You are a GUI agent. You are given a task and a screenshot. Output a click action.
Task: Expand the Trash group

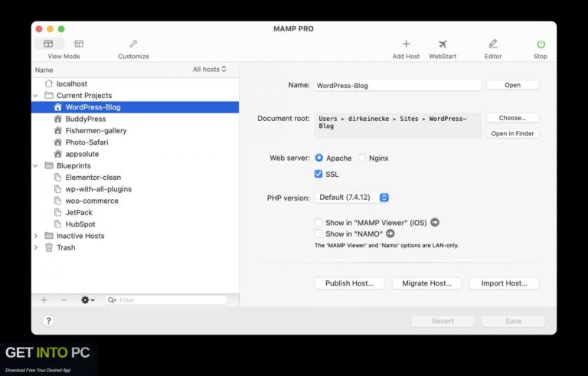coord(36,247)
